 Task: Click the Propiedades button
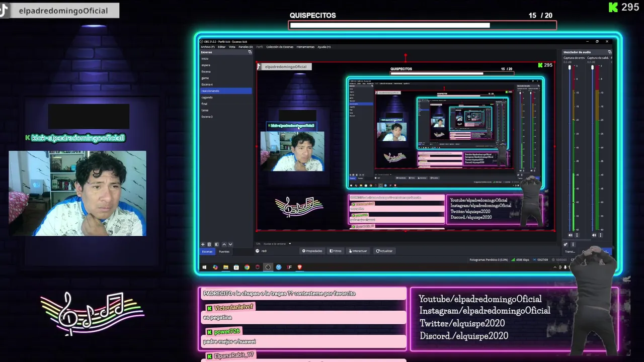(312, 251)
